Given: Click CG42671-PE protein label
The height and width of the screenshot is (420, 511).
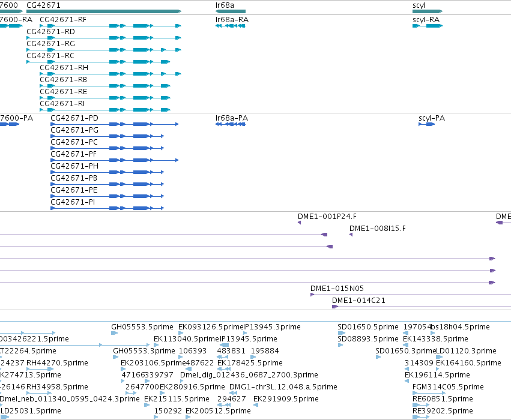Looking at the screenshot, I should pyautogui.click(x=74, y=190).
